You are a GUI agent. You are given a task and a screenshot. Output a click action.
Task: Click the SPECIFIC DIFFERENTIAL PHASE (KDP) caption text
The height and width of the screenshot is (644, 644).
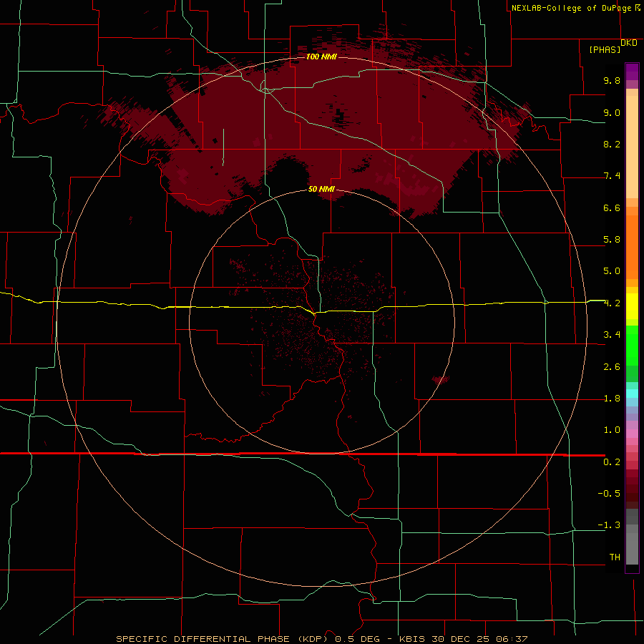tap(223, 639)
